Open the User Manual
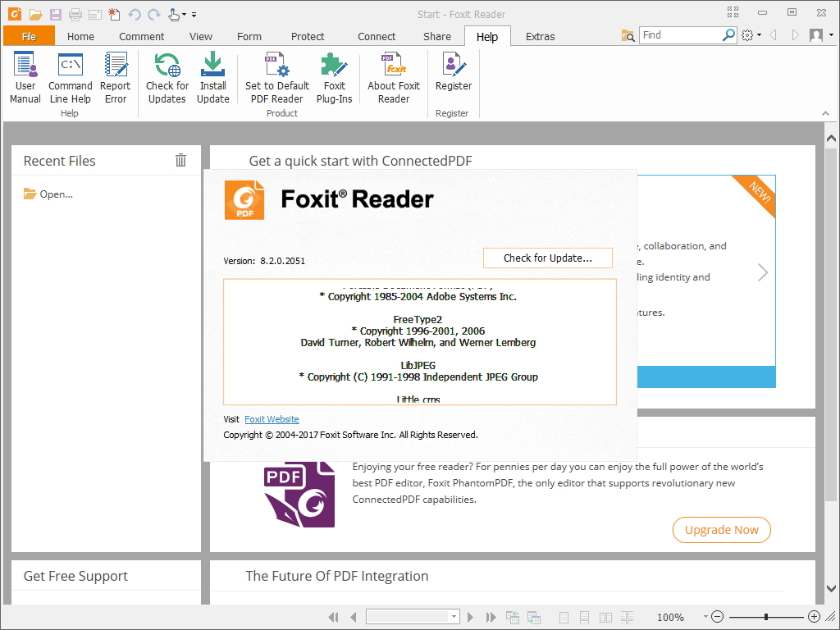 coord(25,76)
